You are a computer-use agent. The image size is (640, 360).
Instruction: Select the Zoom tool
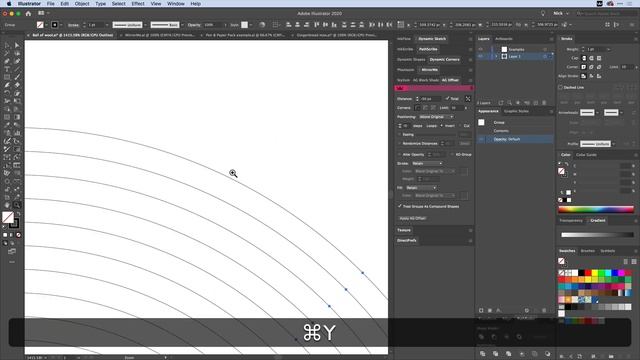(17, 205)
